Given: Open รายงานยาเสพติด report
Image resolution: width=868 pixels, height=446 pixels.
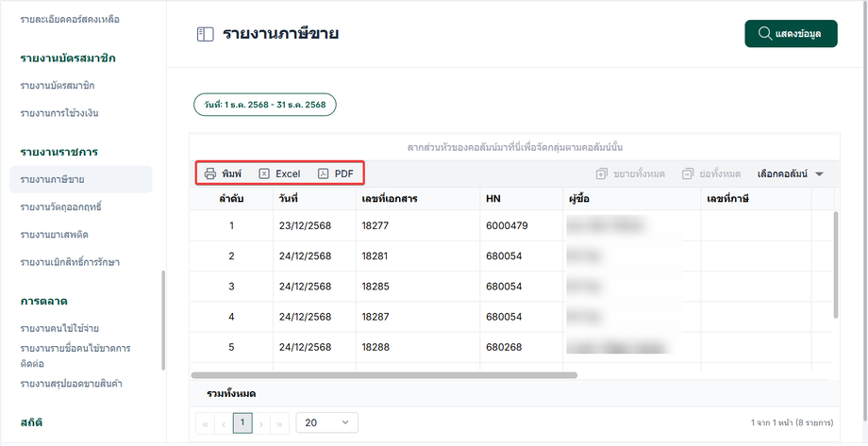Looking at the screenshot, I should (x=55, y=235).
